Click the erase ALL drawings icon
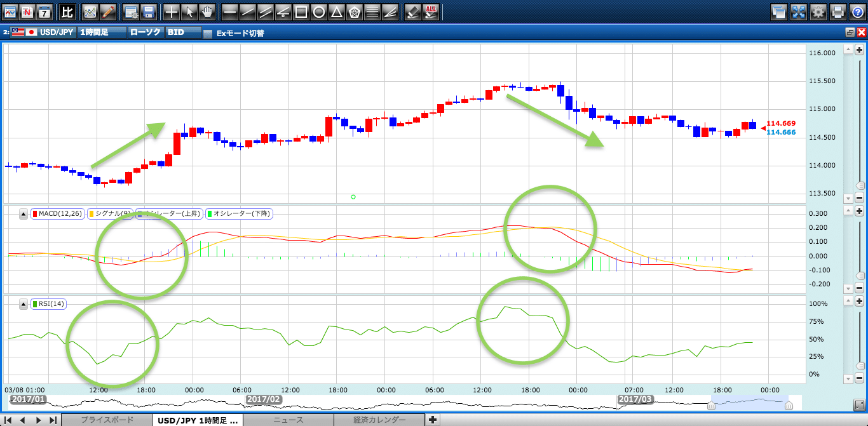This screenshot has width=868, height=426. tap(431, 11)
